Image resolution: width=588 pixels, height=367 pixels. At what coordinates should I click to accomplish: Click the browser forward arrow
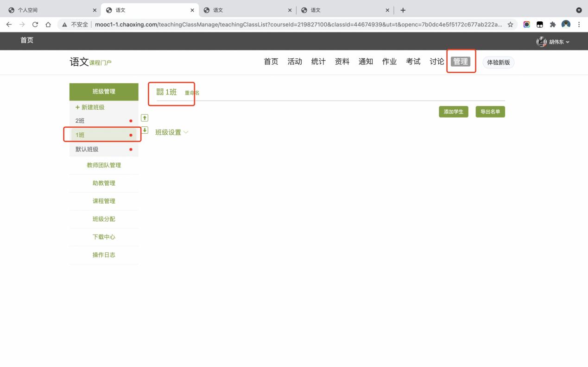22,25
